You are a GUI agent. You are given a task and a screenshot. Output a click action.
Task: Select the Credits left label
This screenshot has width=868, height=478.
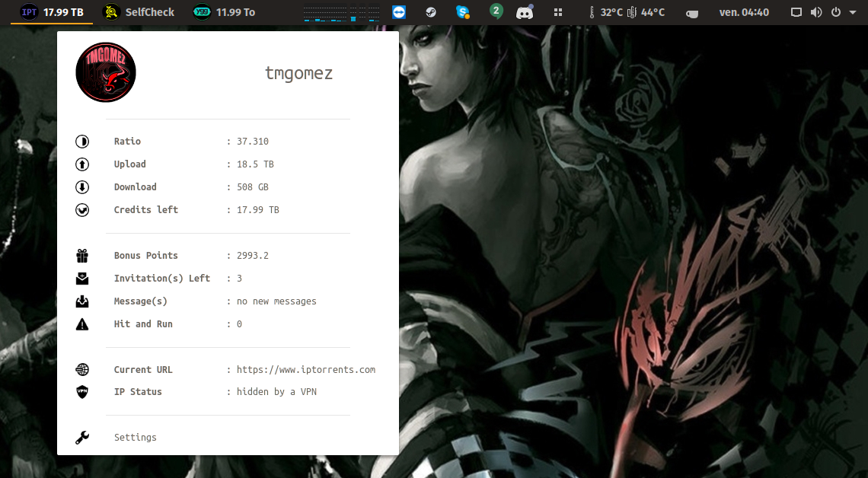pyautogui.click(x=146, y=209)
